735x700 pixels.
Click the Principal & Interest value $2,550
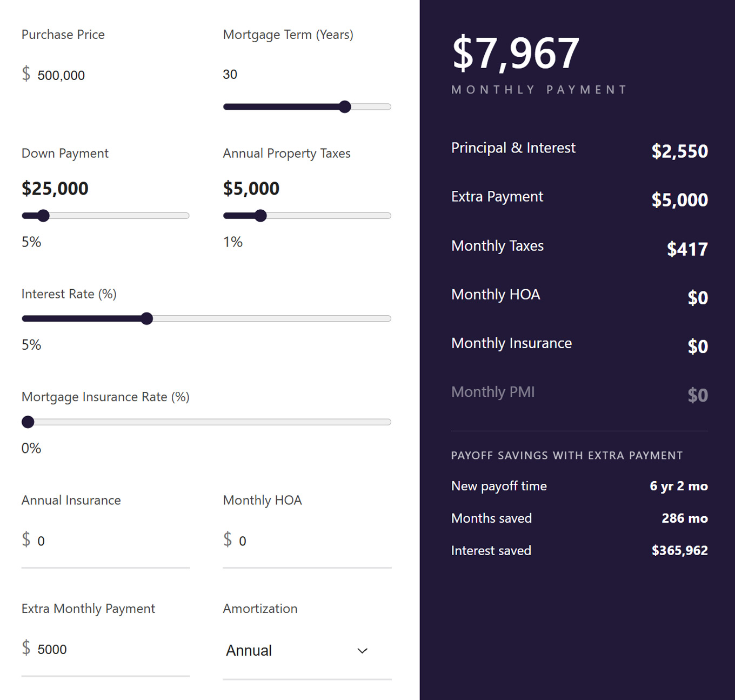680,151
